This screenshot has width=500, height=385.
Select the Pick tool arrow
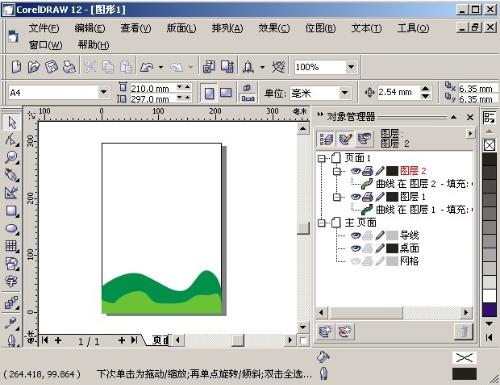[x=12, y=122]
